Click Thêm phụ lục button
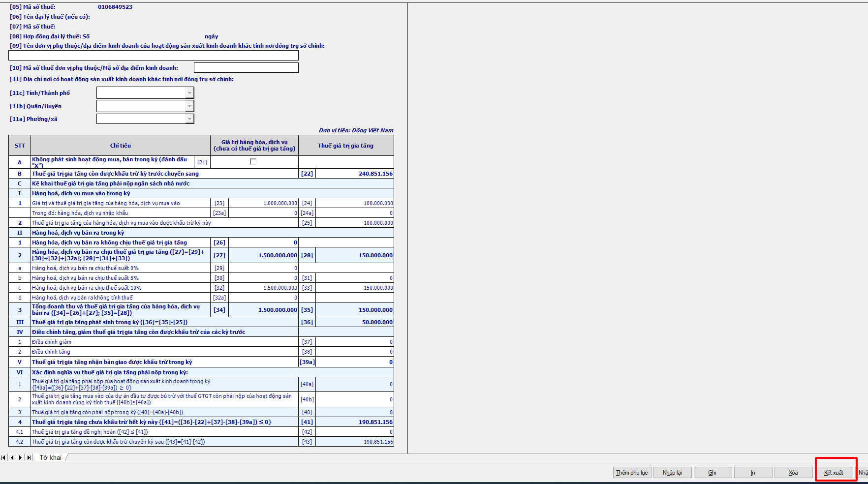The height and width of the screenshot is (484, 868). point(632,473)
